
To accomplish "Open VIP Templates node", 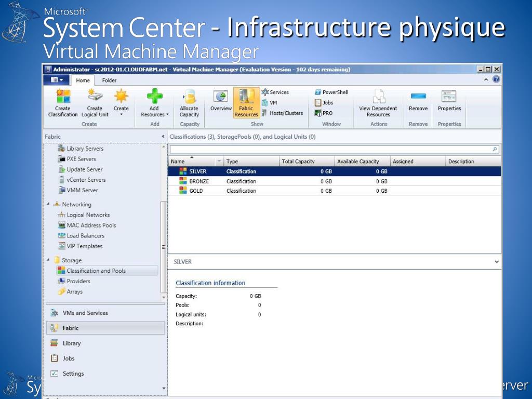I will click(80, 246).
